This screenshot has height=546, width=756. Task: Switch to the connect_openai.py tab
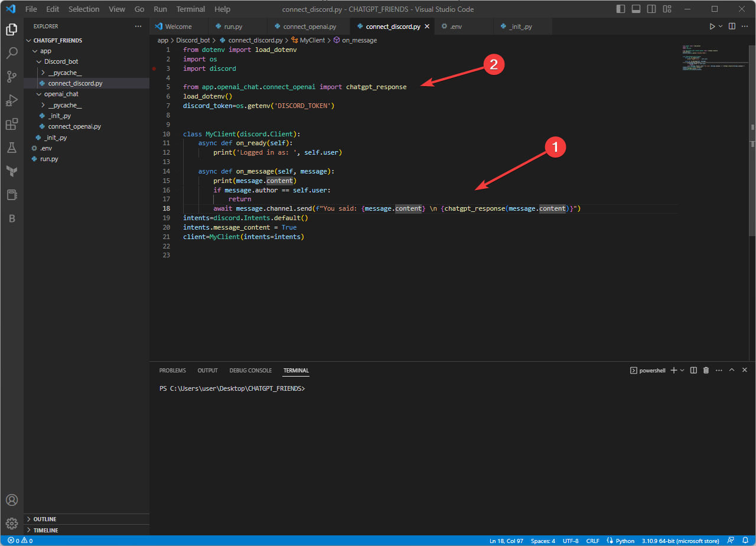tap(308, 27)
